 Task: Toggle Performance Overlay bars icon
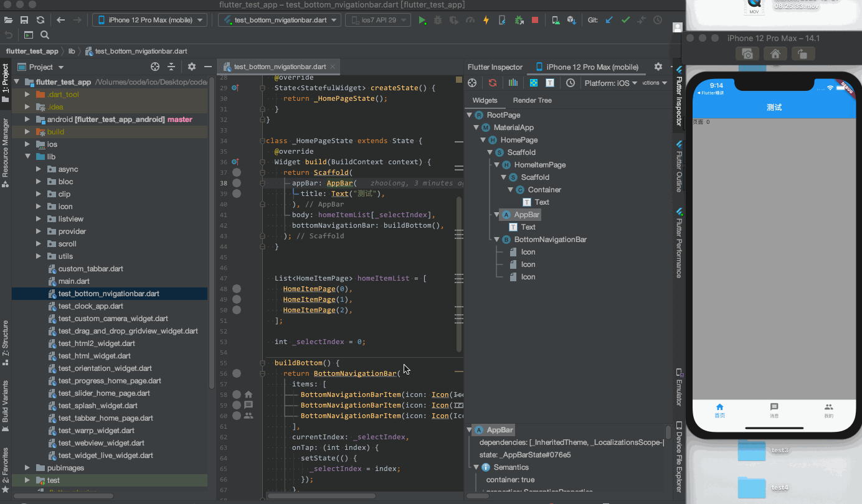pyautogui.click(x=513, y=83)
